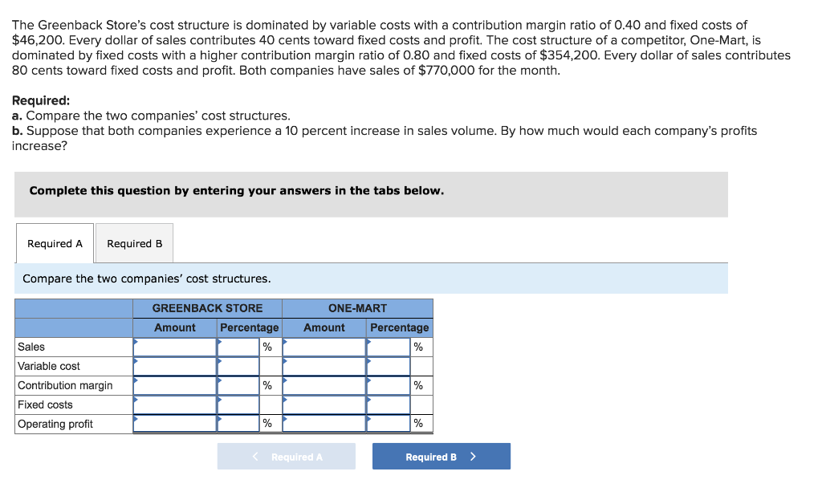Screen dimensions: 822x504
Task: Click the Fixed costs Amount field for One-Mart
Action: [x=324, y=404]
